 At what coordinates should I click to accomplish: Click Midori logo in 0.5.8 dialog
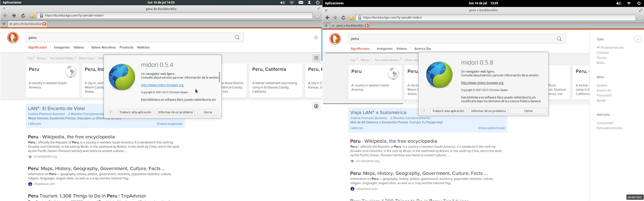coord(439,74)
